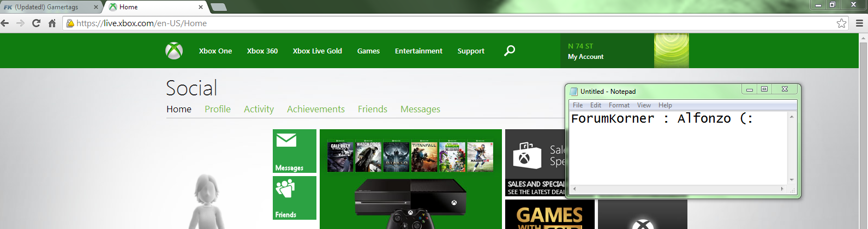Image resolution: width=868 pixels, height=229 pixels.
Task: Select the Titanfall game cover
Action: pos(424,156)
